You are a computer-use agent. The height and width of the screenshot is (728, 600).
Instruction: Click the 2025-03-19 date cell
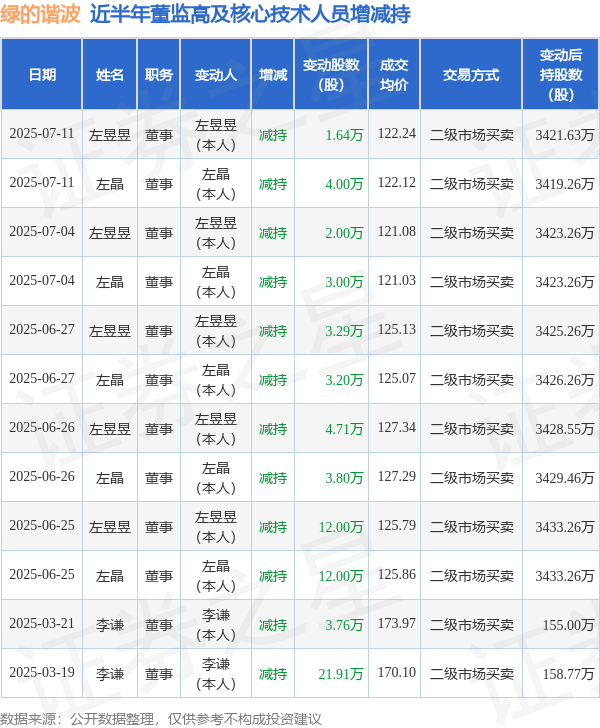[x=42, y=672]
